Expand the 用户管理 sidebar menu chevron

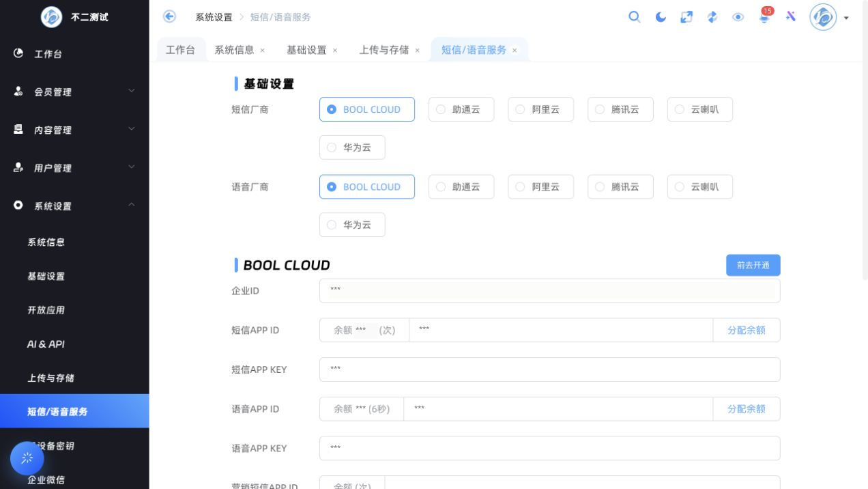[132, 167]
